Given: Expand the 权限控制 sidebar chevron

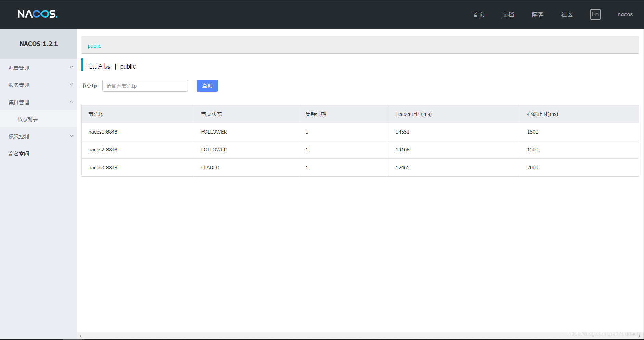Looking at the screenshot, I should [71, 136].
